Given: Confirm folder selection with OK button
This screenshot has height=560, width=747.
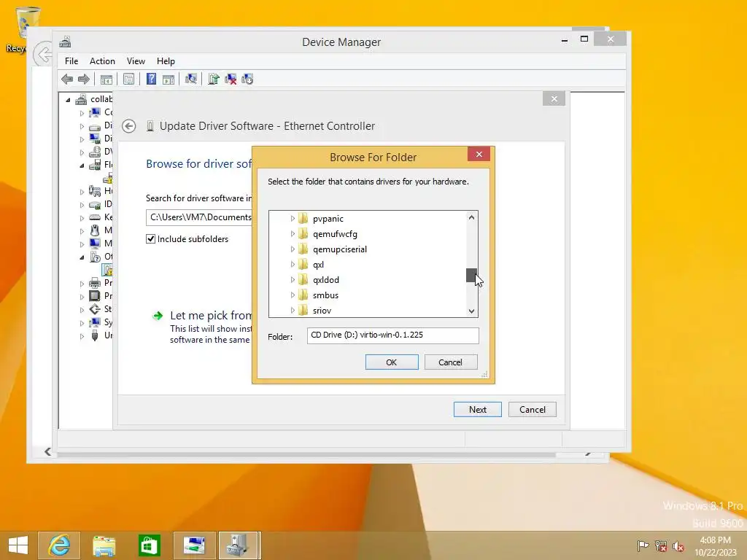Looking at the screenshot, I should coord(392,362).
